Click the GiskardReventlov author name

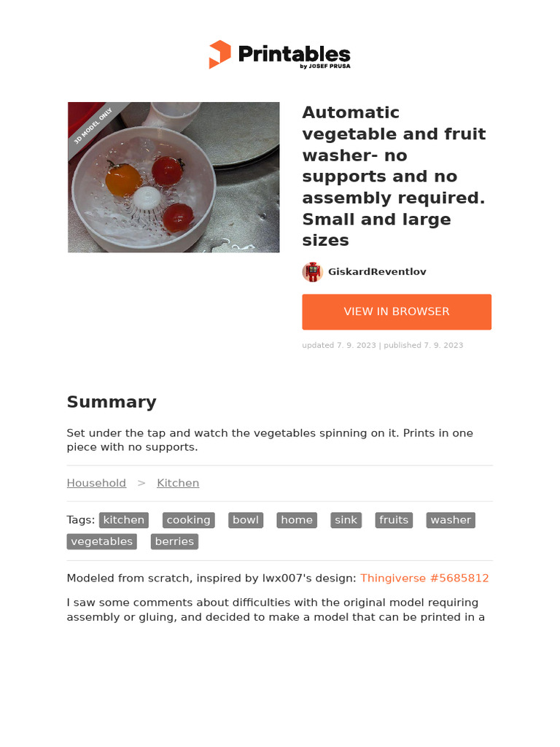[377, 272]
